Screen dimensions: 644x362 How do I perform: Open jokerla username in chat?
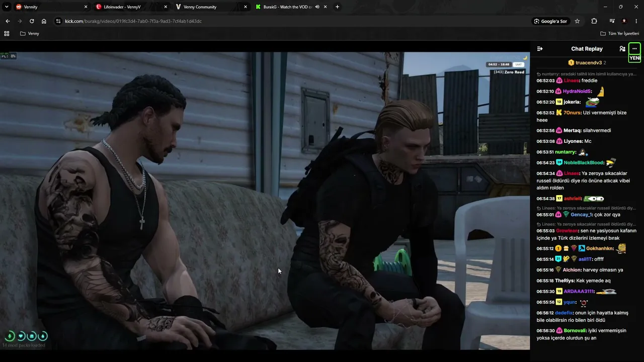tap(572, 102)
